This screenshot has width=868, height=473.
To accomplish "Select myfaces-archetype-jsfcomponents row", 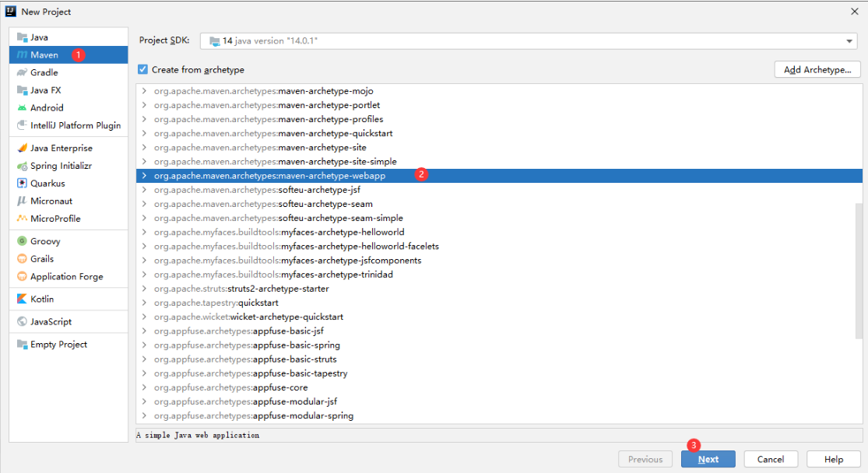I will click(499, 260).
